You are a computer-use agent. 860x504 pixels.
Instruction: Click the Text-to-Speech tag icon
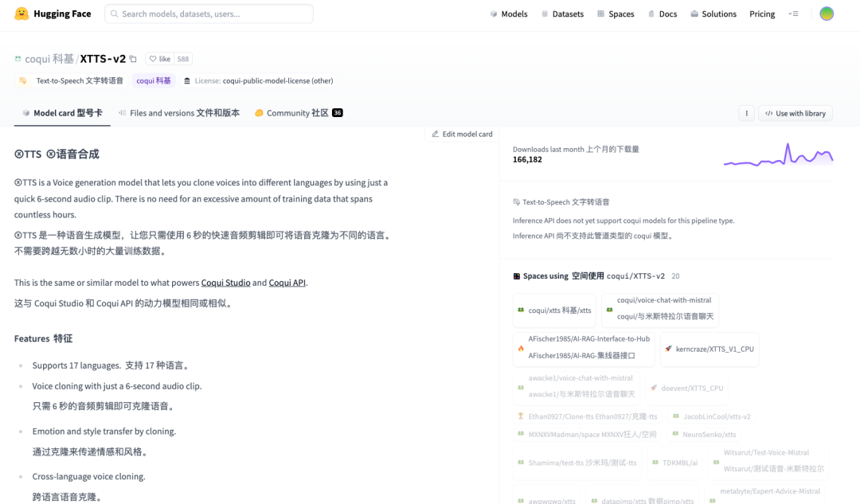[x=23, y=80]
